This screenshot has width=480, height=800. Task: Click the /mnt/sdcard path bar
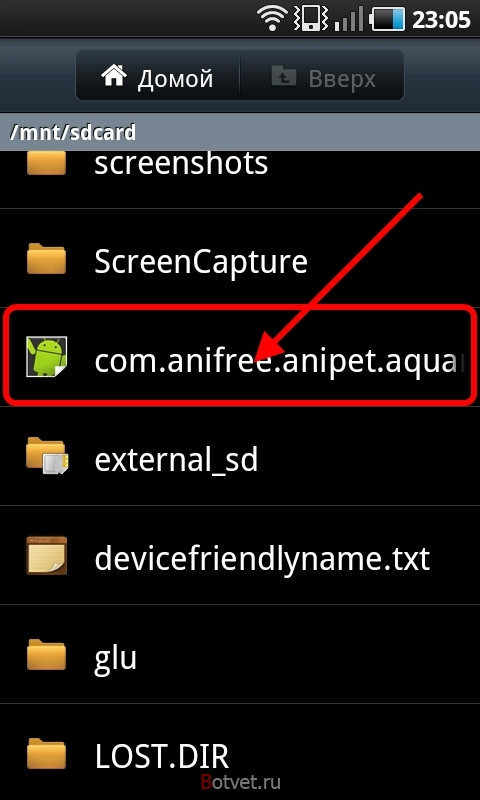(240, 132)
